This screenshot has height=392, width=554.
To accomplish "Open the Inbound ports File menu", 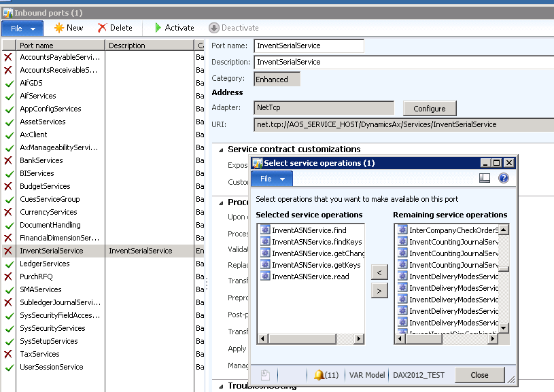I will click(x=22, y=29).
